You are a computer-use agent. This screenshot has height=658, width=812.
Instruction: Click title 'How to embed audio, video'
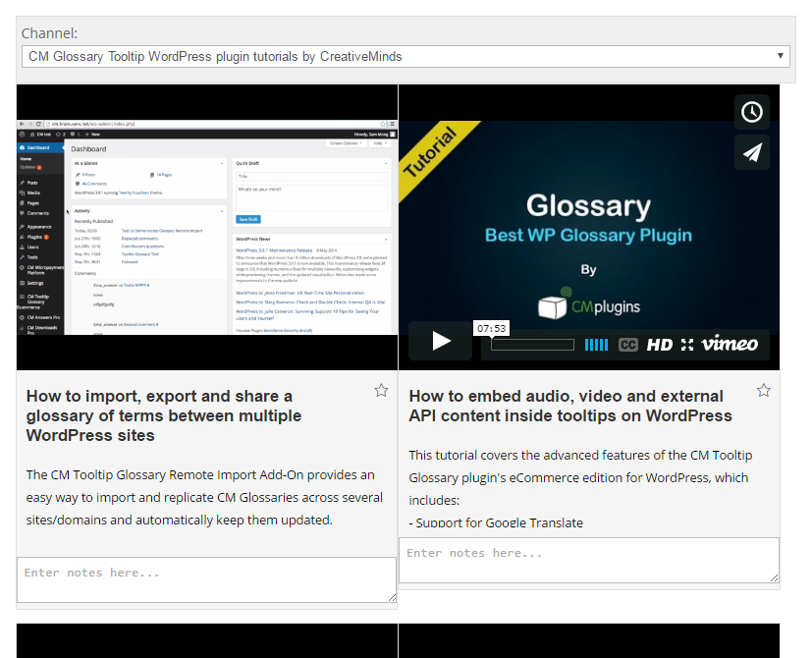click(570, 406)
